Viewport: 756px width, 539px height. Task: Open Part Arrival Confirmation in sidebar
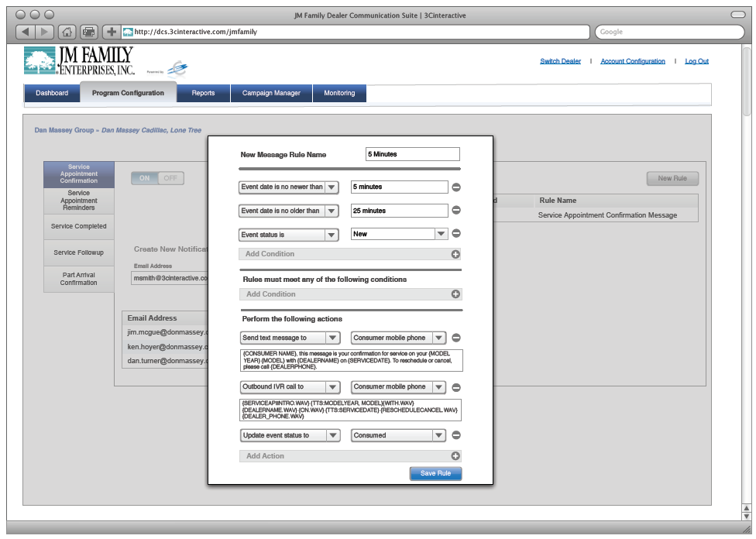pos(79,279)
